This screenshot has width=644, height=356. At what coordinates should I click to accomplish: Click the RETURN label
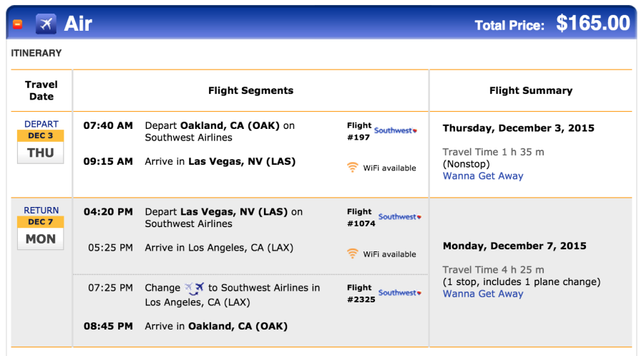[41, 211]
